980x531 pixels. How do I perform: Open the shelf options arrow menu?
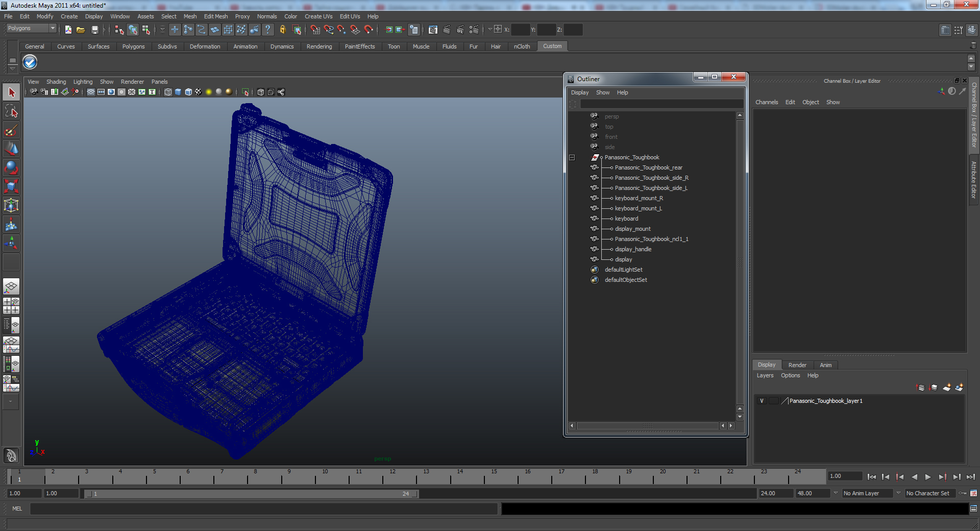pyautogui.click(x=13, y=68)
